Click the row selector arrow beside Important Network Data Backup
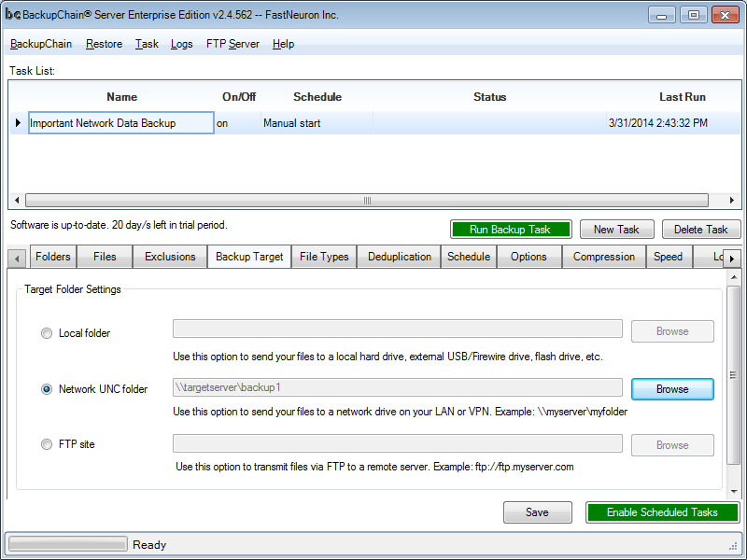The height and width of the screenshot is (560, 747). pyautogui.click(x=18, y=123)
